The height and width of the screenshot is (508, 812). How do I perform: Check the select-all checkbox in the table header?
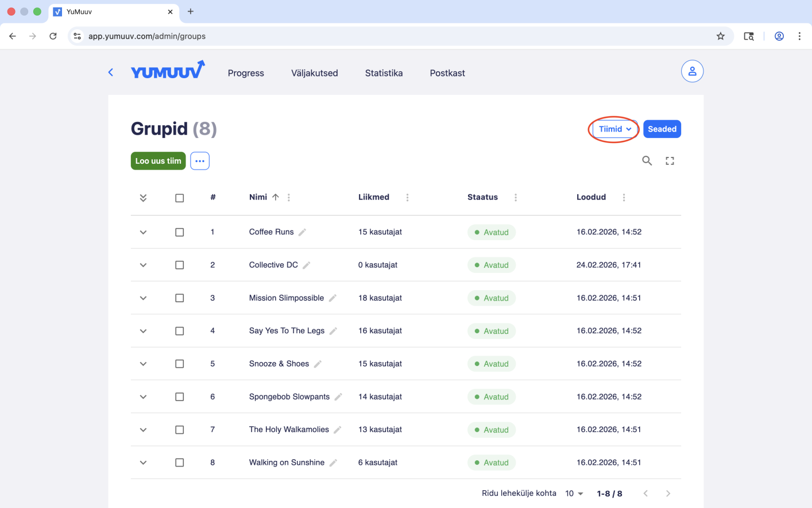180,198
